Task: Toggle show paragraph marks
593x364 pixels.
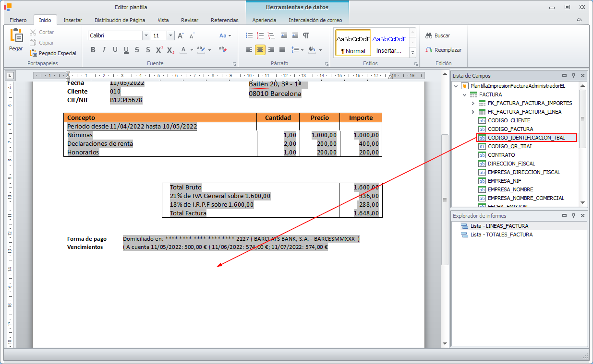Action: click(306, 35)
